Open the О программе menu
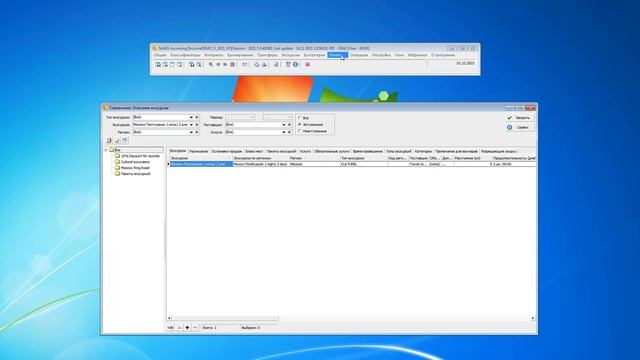Image resolution: width=640 pixels, height=360 pixels. coord(443,55)
